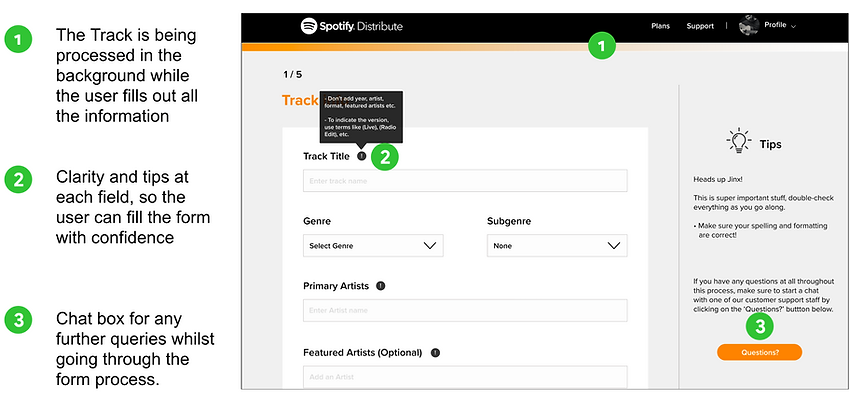
Task: Open Support in the top navigation
Action: (x=700, y=26)
